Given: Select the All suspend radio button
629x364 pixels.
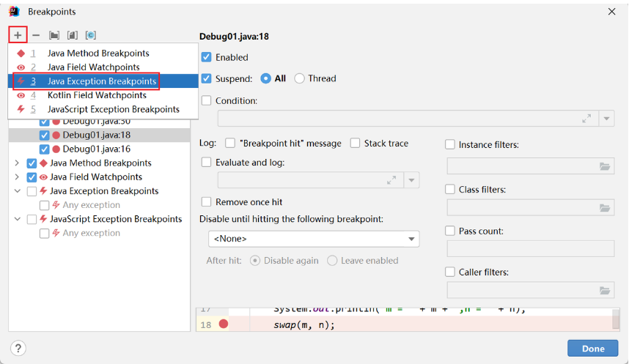Looking at the screenshot, I should (x=265, y=78).
